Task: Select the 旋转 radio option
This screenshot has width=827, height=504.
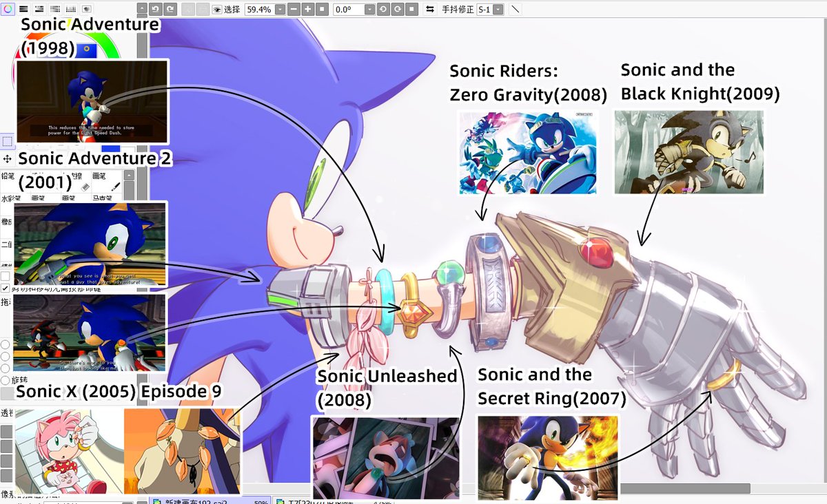Action: click(5, 379)
